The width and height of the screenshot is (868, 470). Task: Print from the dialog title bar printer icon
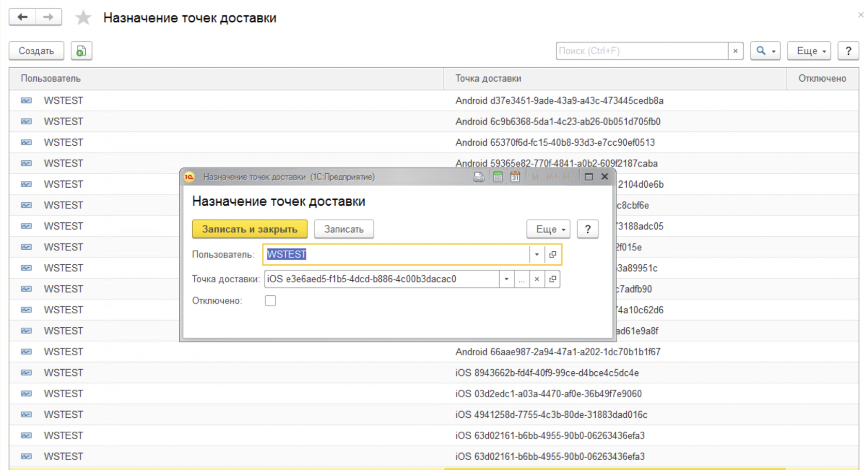[x=478, y=177]
